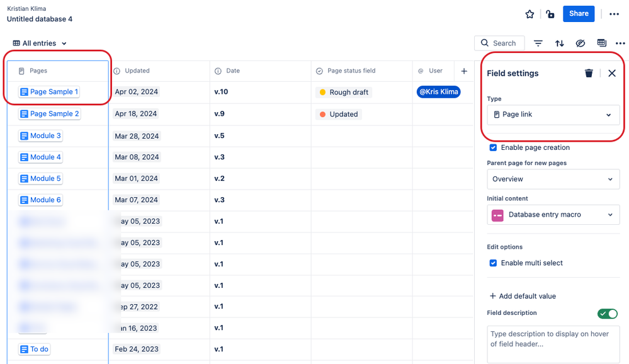Open the Initial content dropdown
The width and height of the screenshot is (629, 364).
(553, 214)
